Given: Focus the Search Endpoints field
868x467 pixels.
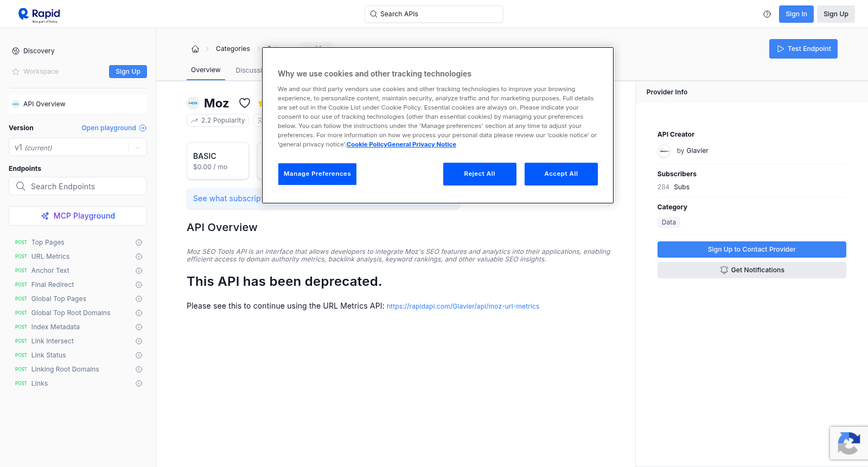Looking at the screenshot, I should 78,186.
